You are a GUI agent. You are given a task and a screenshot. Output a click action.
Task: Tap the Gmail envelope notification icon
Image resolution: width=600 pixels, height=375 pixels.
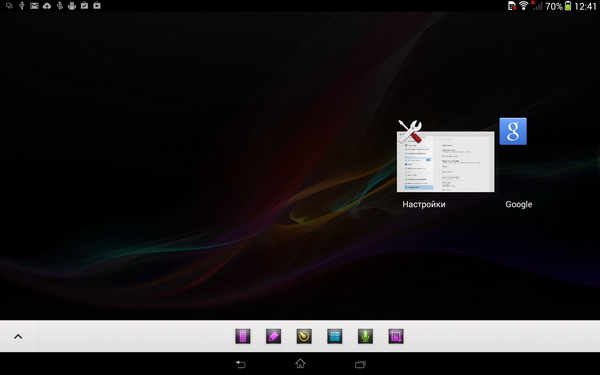(34, 6)
